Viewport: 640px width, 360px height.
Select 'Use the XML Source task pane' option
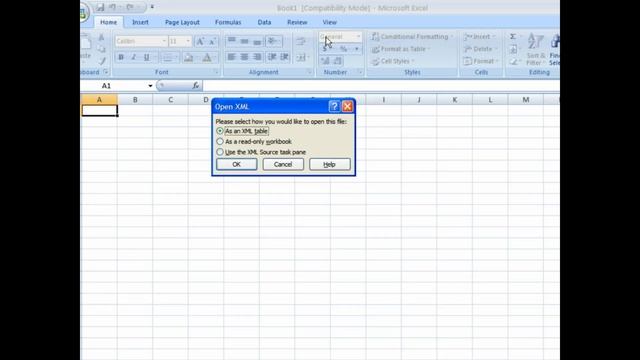point(261,152)
